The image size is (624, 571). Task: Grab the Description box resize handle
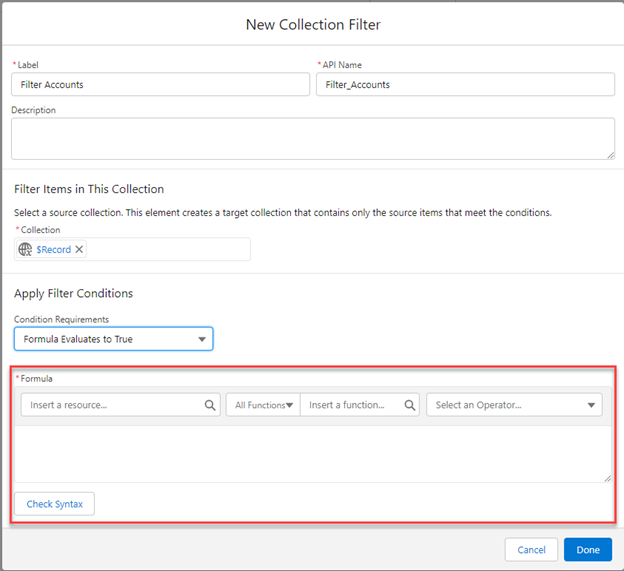[610, 155]
